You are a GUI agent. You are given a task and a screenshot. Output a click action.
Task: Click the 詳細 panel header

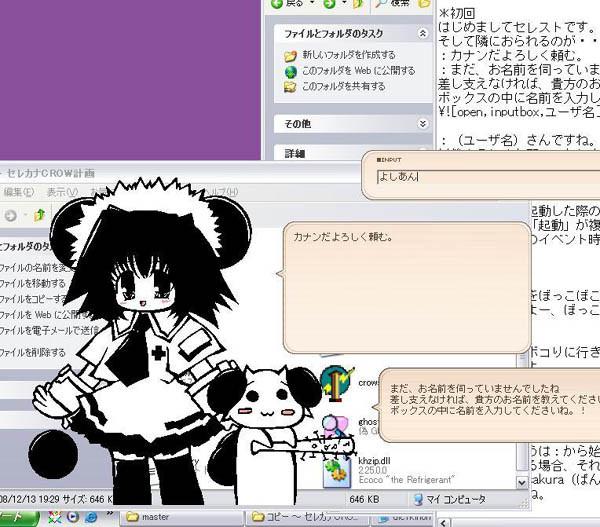[x=353, y=152]
